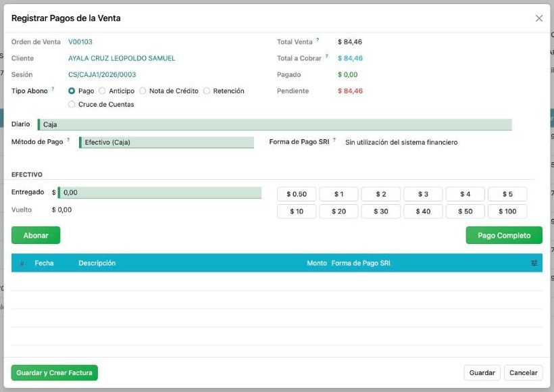Click Total a Cobrar value $ 84,46
Screen dimensions: 554x392
pos(350,58)
